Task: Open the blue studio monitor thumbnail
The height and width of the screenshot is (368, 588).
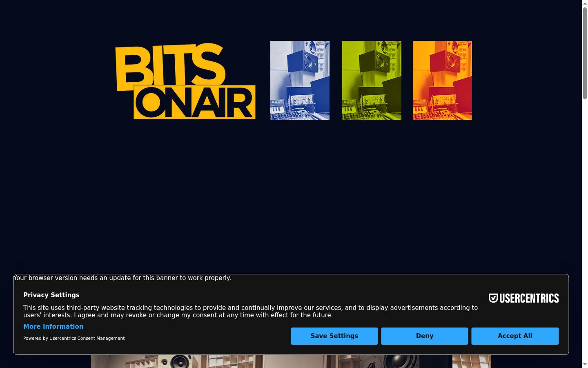Action: click(300, 80)
